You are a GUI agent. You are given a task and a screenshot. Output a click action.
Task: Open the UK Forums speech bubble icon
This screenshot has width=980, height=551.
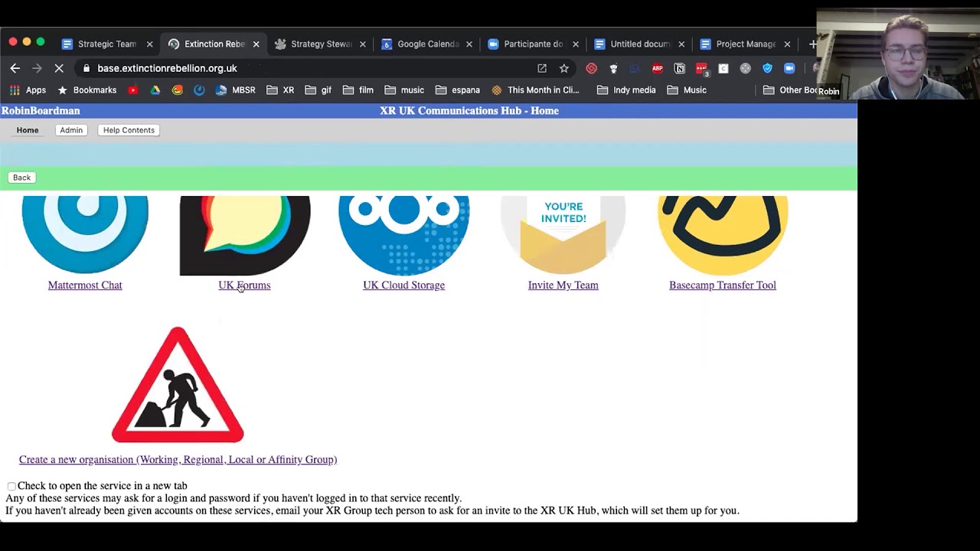click(x=244, y=235)
